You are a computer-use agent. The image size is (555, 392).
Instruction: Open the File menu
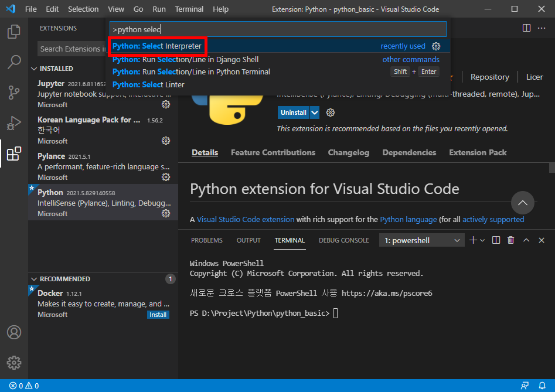point(31,9)
